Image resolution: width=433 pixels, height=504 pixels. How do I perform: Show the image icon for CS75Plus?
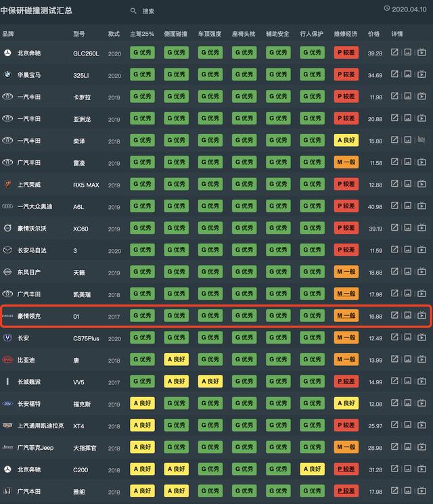coord(407,337)
